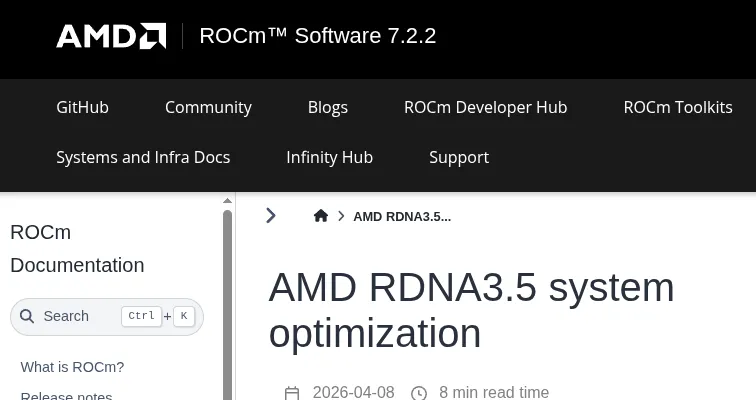The width and height of the screenshot is (756, 400).
Task: Click the sidebar vertical scrollbar thumb
Action: 228,300
